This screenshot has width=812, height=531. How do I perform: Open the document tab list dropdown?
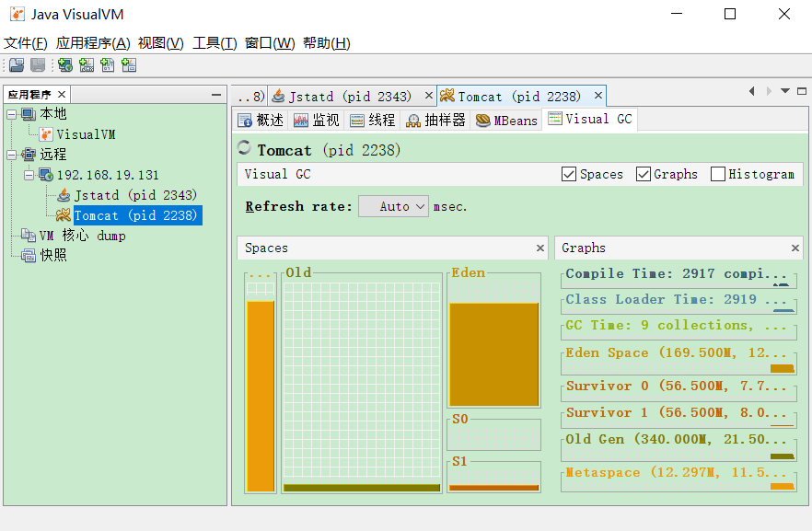click(x=785, y=91)
